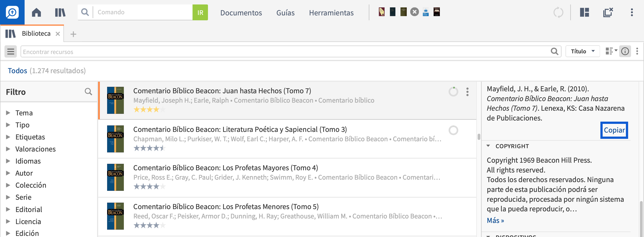The image size is (644, 237).
Task: Select the Mayfield, Joseph H. author text
Action: (x=163, y=100)
